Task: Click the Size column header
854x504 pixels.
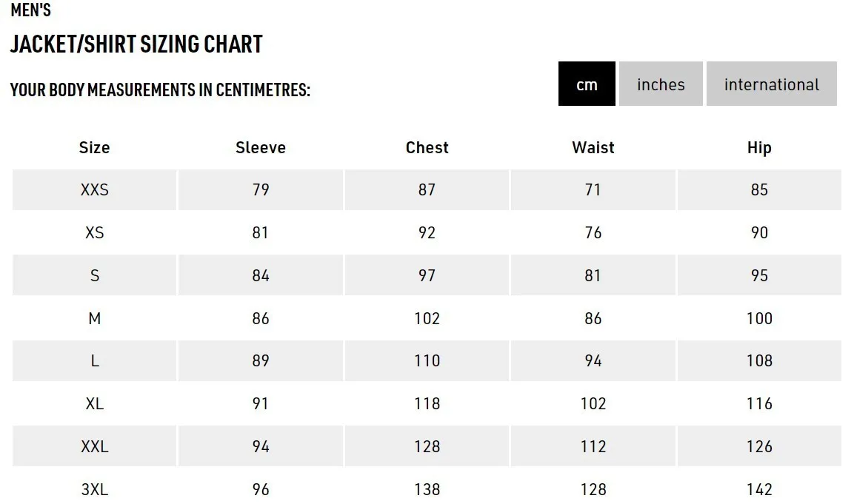Action: click(94, 147)
